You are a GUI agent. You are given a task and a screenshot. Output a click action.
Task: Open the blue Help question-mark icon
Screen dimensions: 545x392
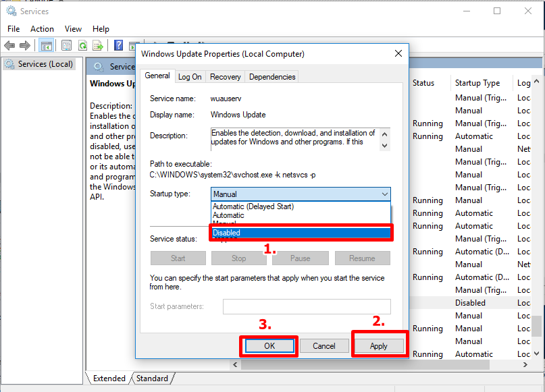119,45
